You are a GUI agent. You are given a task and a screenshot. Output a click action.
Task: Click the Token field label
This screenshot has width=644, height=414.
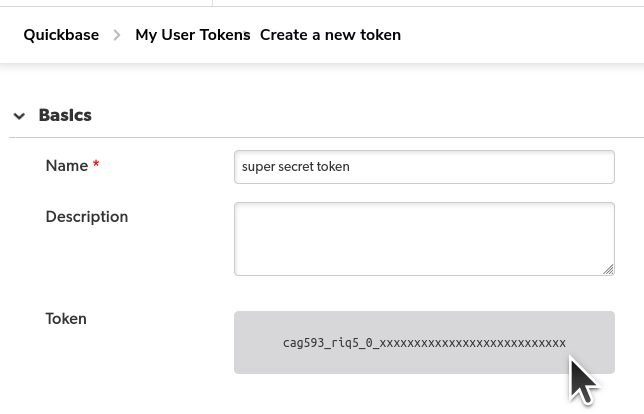coord(66,319)
